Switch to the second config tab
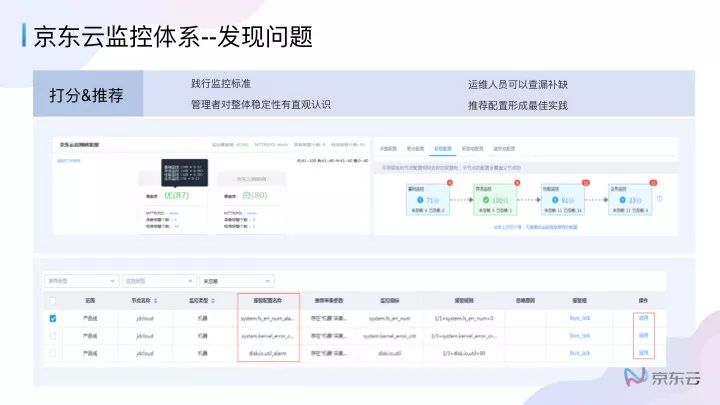This screenshot has width=720, height=405. coord(415,149)
